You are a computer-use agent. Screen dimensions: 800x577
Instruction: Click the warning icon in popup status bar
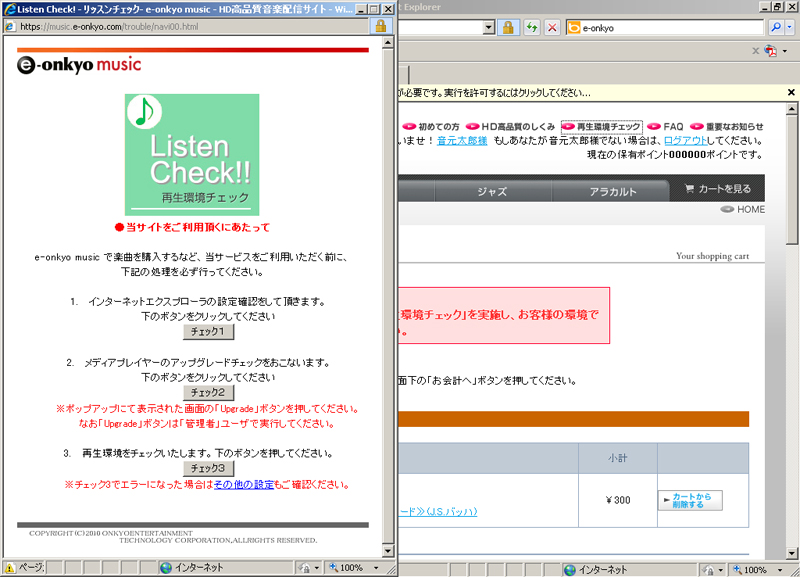pyautogui.click(x=10, y=567)
